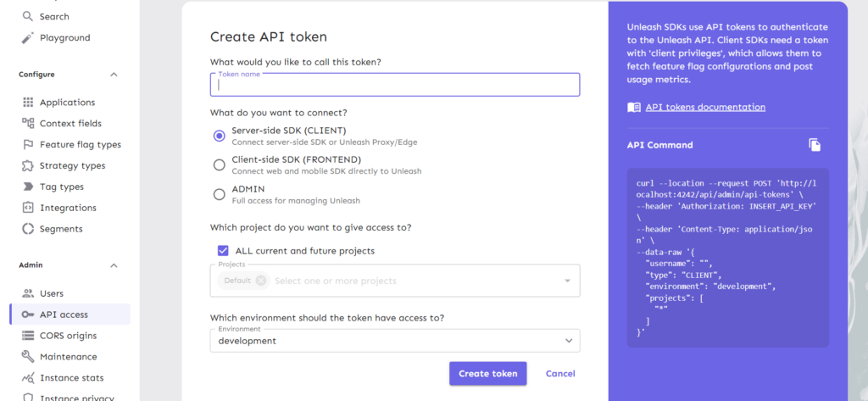Uncheck ALL current and future projects
The image size is (868, 401).
click(x=223, y=251)
